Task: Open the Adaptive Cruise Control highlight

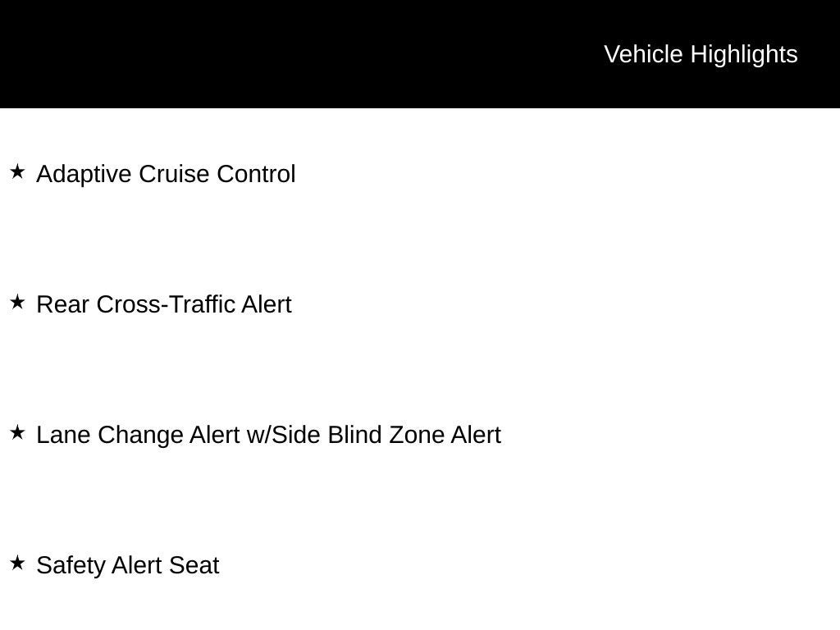Action: tap(166, 174)
